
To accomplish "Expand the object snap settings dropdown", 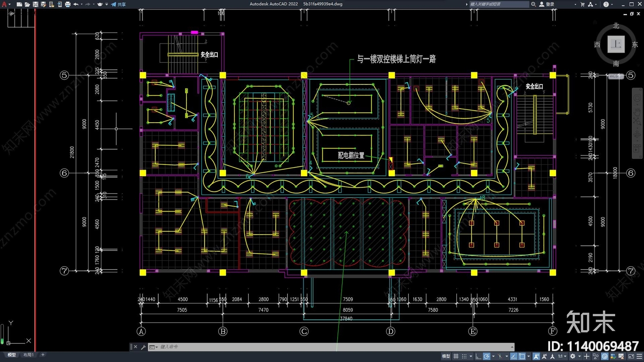I will [x=528, y=356].
